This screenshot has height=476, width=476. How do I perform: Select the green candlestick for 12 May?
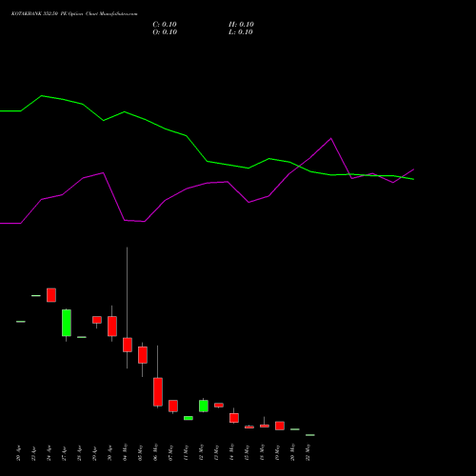pos(204,406)
